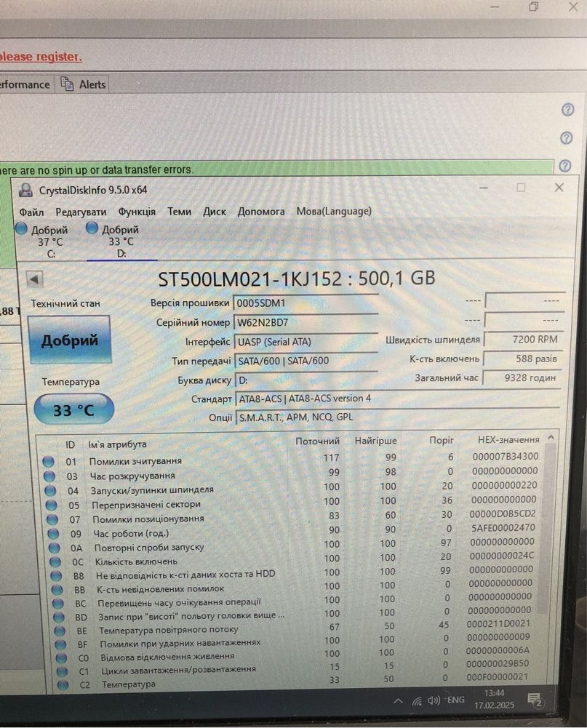The height and width of the screenshot is (728, 587).
Task: Switch to the Performance tab in background window
Action: [x=25, y=84]
